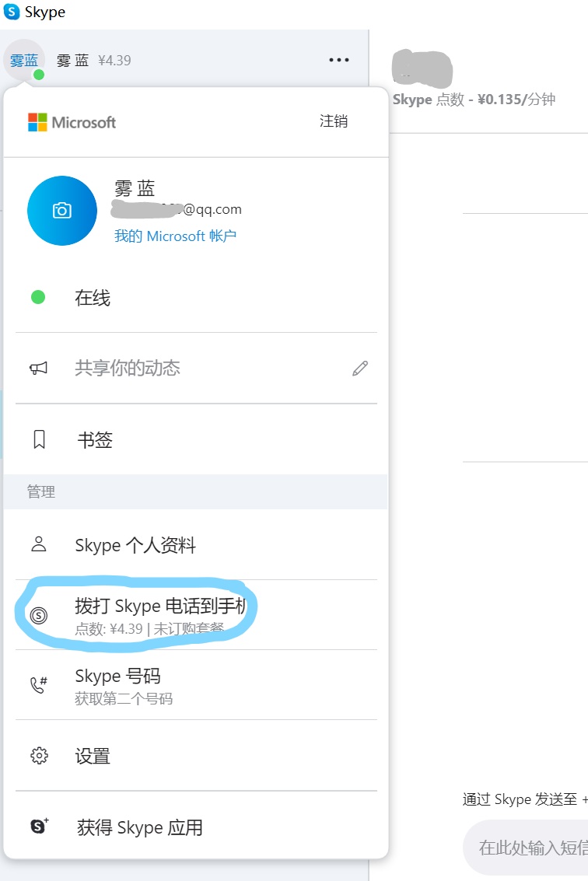This screenshot has width=588, height=881.
Task: Open the 在线 presence status selector
Action: click(93, 298)
